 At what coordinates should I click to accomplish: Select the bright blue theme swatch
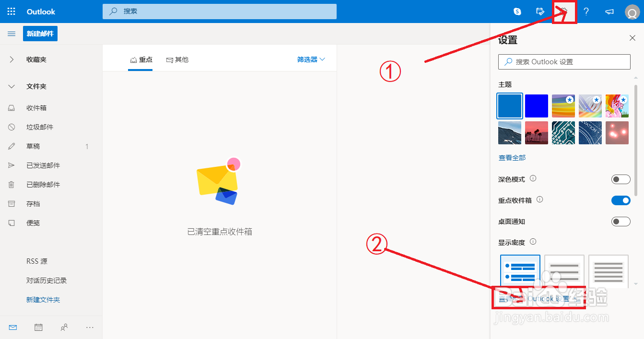click(537, 106)
